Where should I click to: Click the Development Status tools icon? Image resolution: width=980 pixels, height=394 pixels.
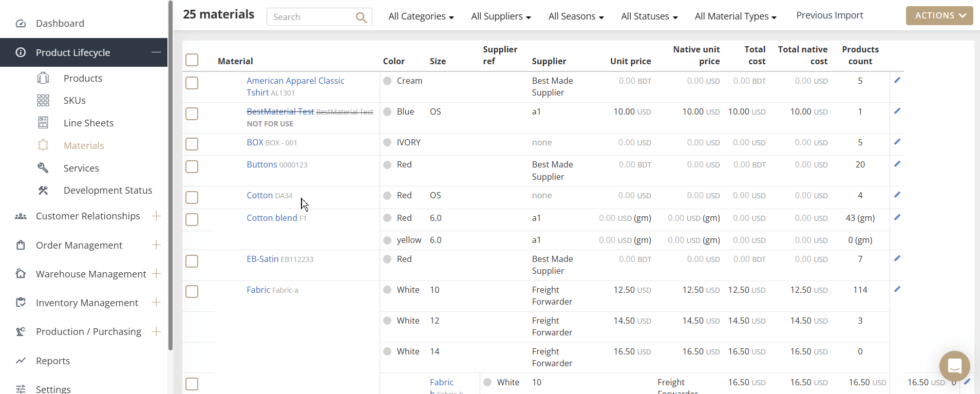tap(43, 190)
